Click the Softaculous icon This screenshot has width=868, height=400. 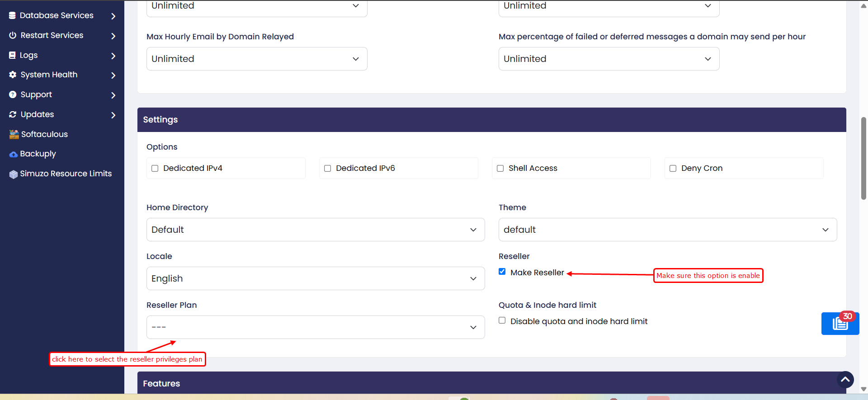click(x=14, y=134)
